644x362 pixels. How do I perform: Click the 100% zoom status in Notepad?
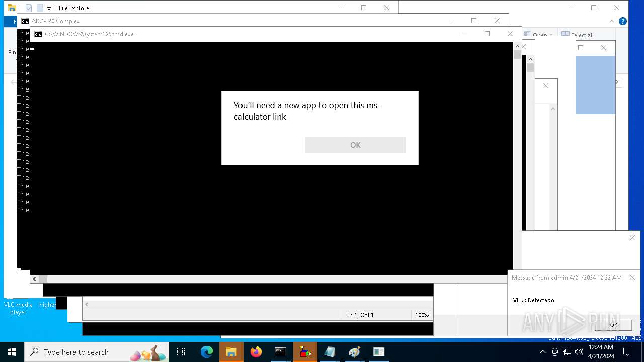coord(422,315)
